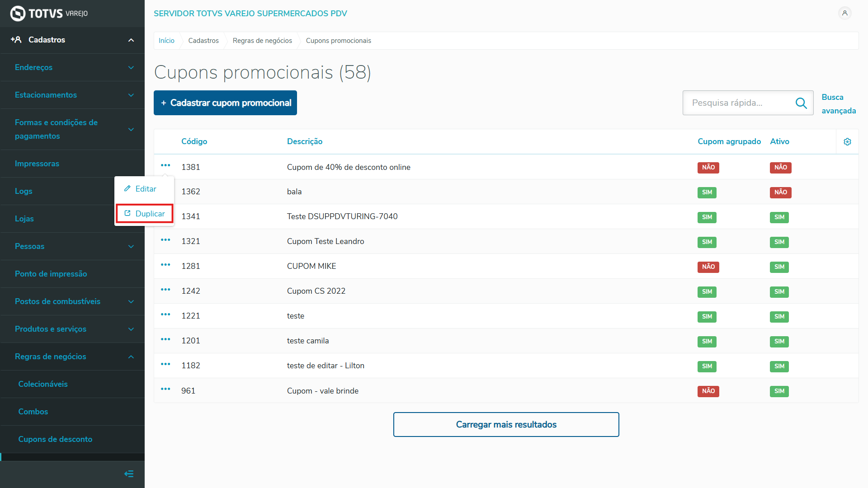Expand the Endereços submenu

click(72, 67)
